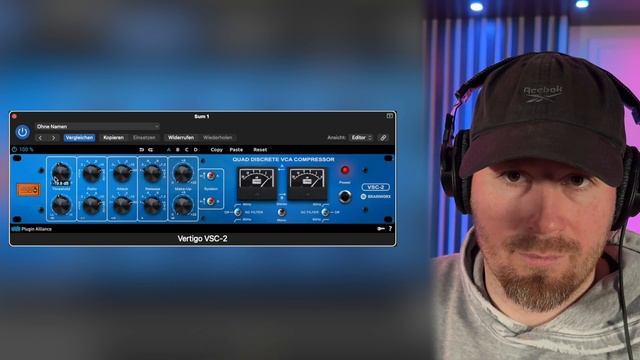Click Copy in the plugin toolbar
This screenshot has width=640, height=360.
(216, 150)
